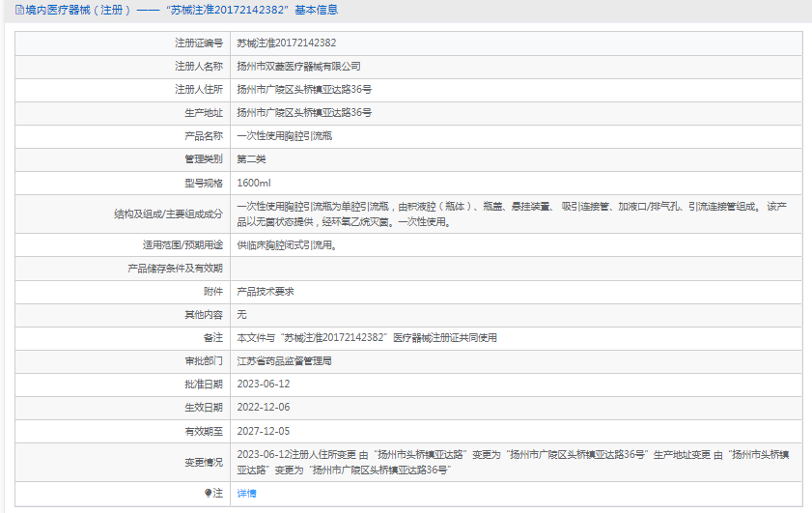Click the 注册证编号 label
812x513 pixels.
tap(198, 43)
